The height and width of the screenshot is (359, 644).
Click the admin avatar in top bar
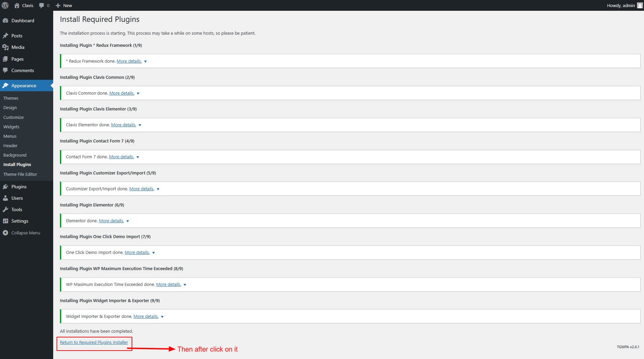[640, 5]
